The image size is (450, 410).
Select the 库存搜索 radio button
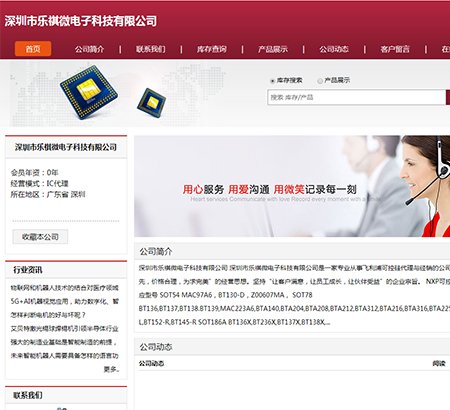272,81
